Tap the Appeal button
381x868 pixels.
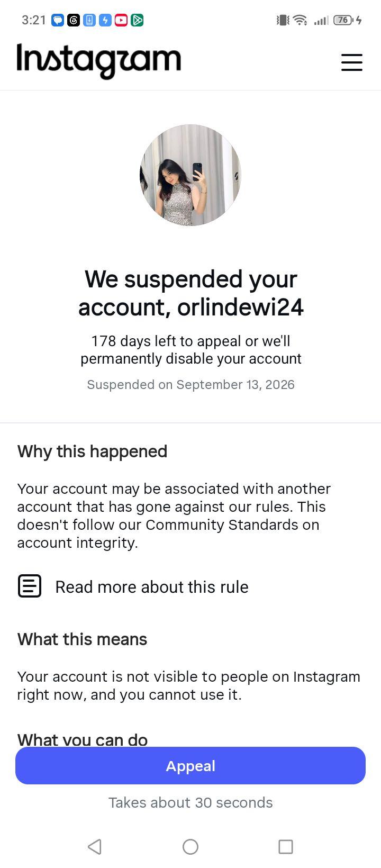190,765
